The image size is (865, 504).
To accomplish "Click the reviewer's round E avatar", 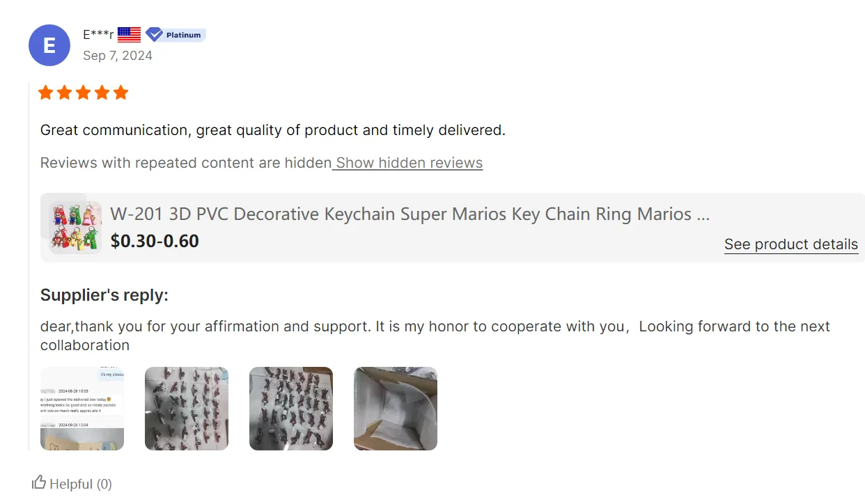I will click(x=49, y=45).
